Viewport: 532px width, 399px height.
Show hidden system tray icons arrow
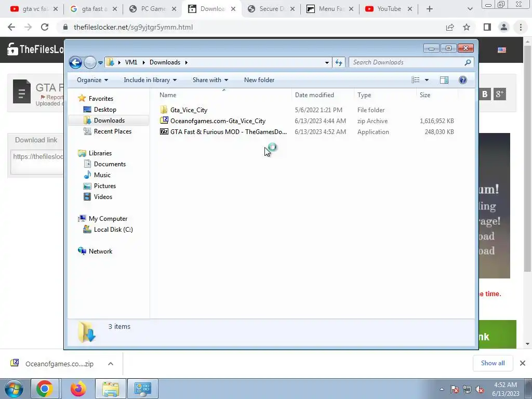[442, 389]
